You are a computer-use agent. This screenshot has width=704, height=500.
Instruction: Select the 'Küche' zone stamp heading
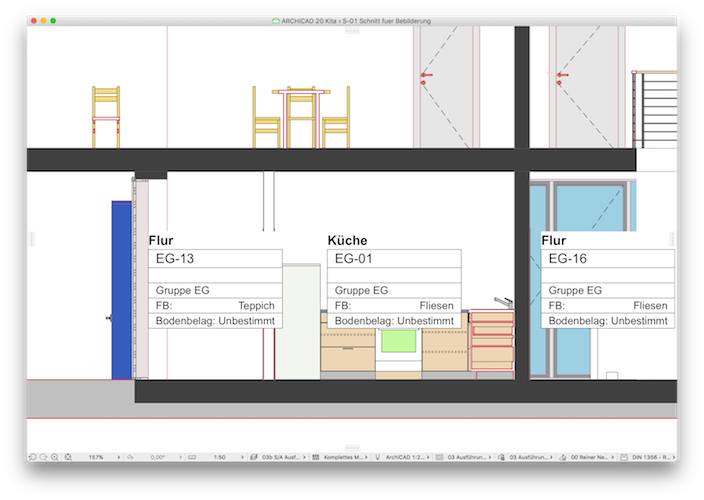tap(347, 240)
